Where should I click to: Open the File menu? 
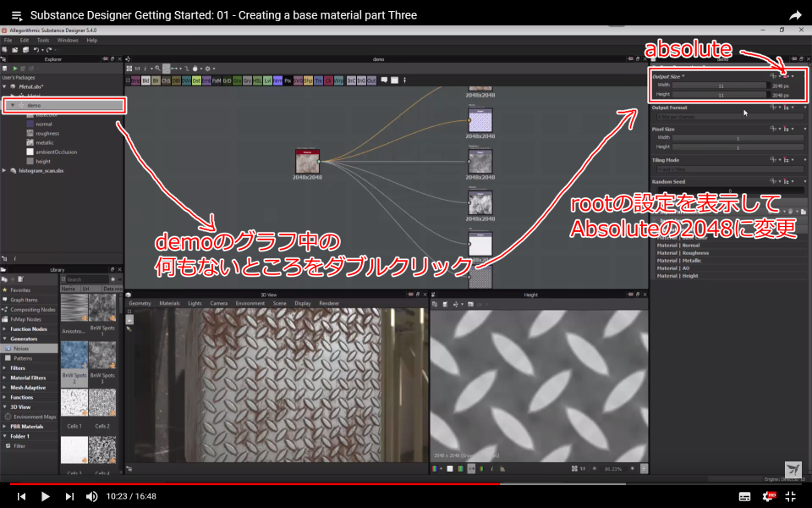(8, 40)
